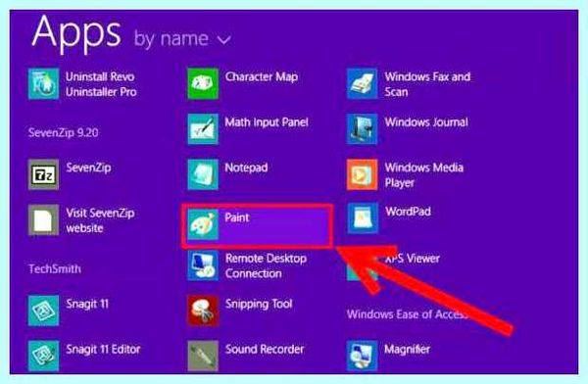Screen dimensions: 588x384
Task: Open the Sound Recorder icon
Action: [203, 356]
